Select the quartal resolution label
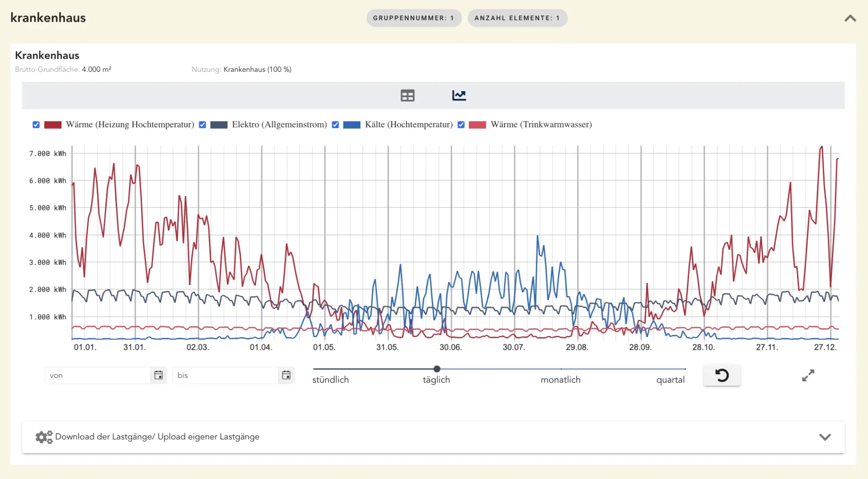The height and width of the screenshot is (479, 868). 670,380
